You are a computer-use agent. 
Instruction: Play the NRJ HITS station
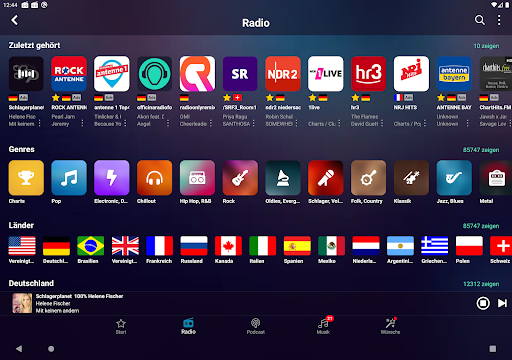tap(411, 74)
